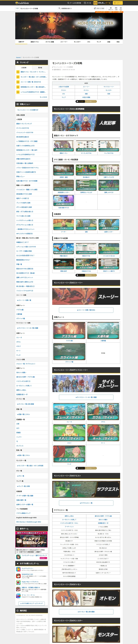Click the MONOPOLY GO! game icon
Viewport: 138px width, 644px height.
(18, 576)
